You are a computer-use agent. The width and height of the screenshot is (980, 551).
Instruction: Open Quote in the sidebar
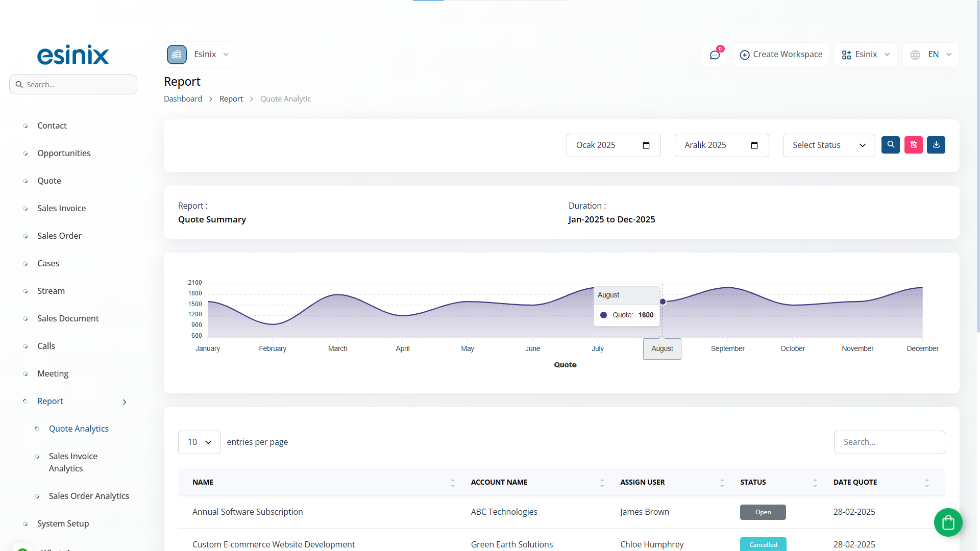tap(49, 181)
